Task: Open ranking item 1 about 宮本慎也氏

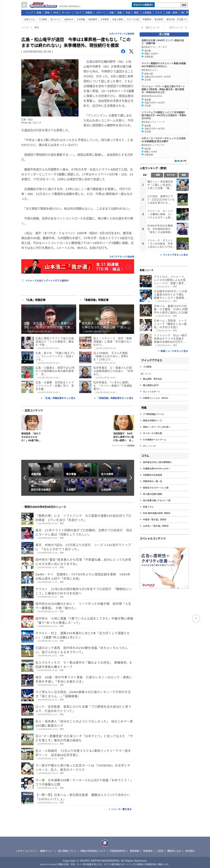Action: 164,185
